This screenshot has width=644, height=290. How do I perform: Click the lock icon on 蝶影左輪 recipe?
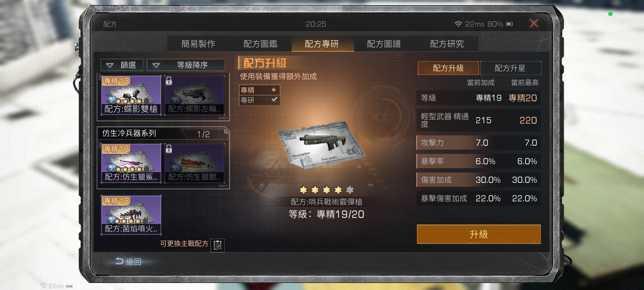pyautogui.click(x=169, y=81)
